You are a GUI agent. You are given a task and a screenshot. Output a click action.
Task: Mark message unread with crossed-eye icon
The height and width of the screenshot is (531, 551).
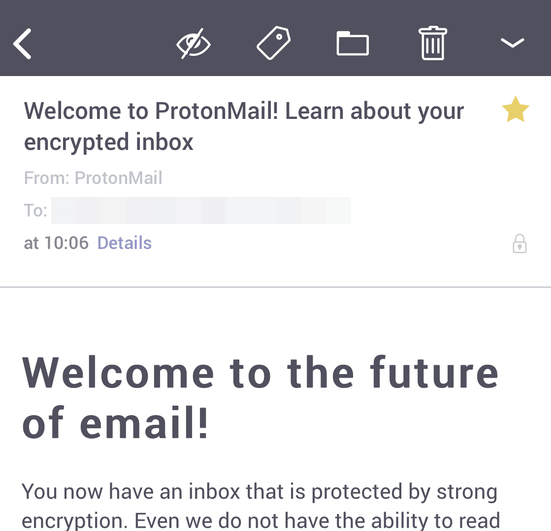(x=193, y=44)
